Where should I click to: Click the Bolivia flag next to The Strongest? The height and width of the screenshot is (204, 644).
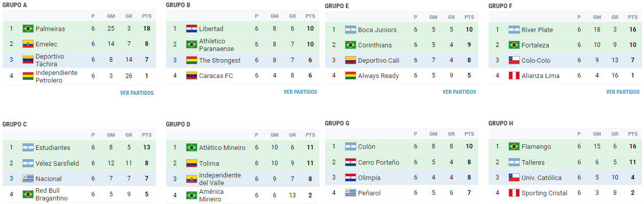coord(192,60)
